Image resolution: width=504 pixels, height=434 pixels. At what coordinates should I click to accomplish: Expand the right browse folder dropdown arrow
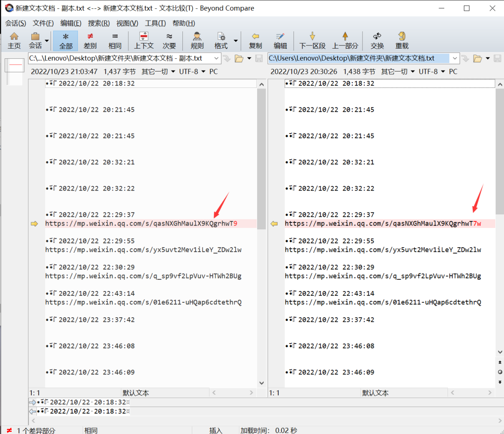[x=488, y=58]
